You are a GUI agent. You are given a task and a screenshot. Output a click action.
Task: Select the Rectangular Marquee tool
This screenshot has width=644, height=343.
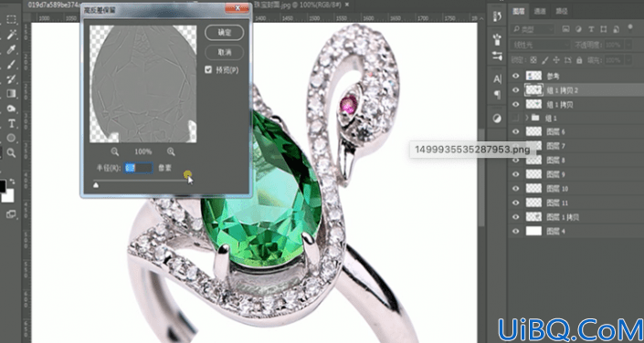11,19
